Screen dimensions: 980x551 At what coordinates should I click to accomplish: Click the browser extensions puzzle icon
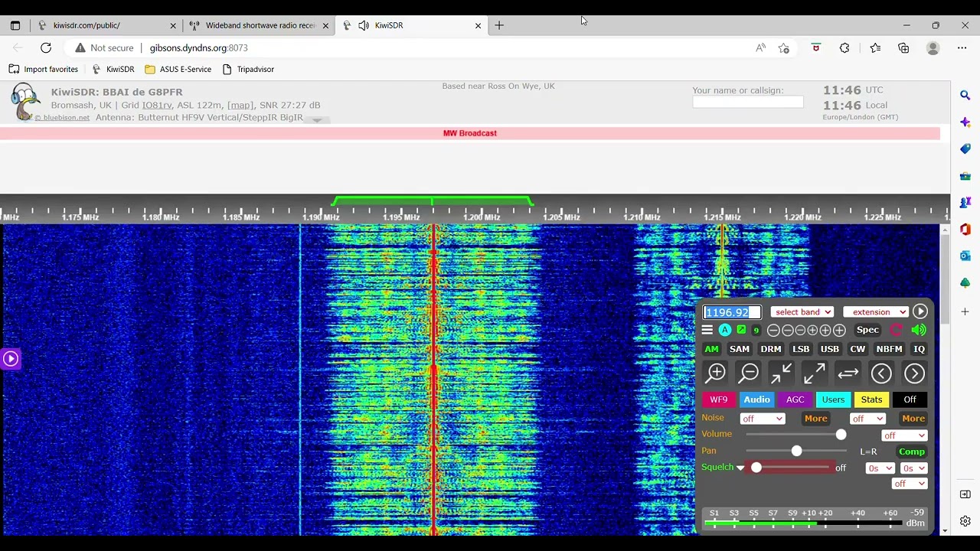click(x=844, y=47)
